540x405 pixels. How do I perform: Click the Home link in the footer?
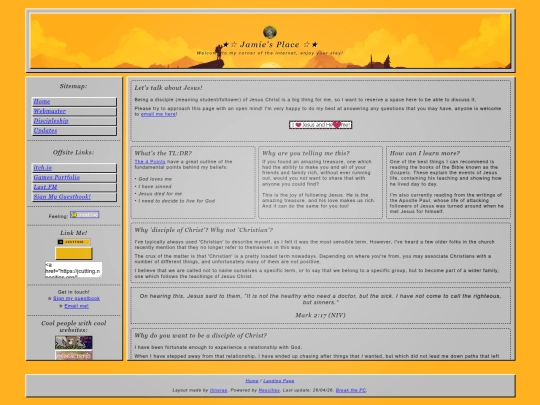[x=252, y=381]
